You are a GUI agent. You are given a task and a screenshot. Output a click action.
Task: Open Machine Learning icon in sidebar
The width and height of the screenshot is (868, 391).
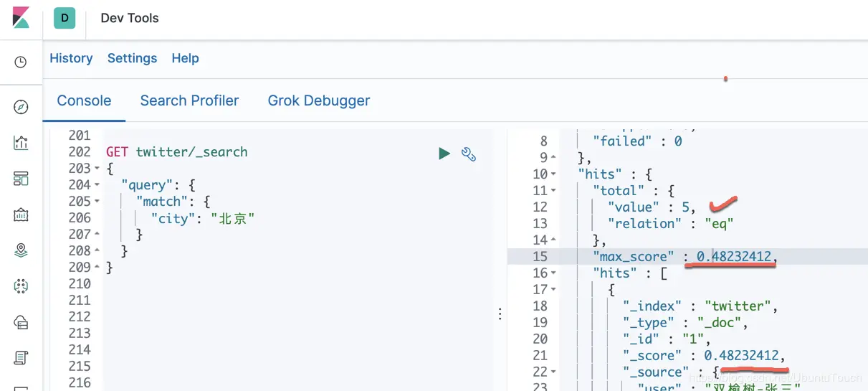(21, 286)
